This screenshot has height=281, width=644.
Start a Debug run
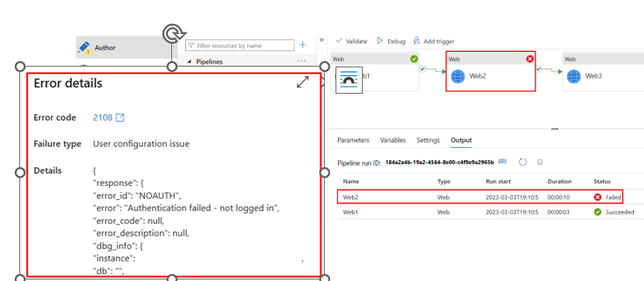391,41
